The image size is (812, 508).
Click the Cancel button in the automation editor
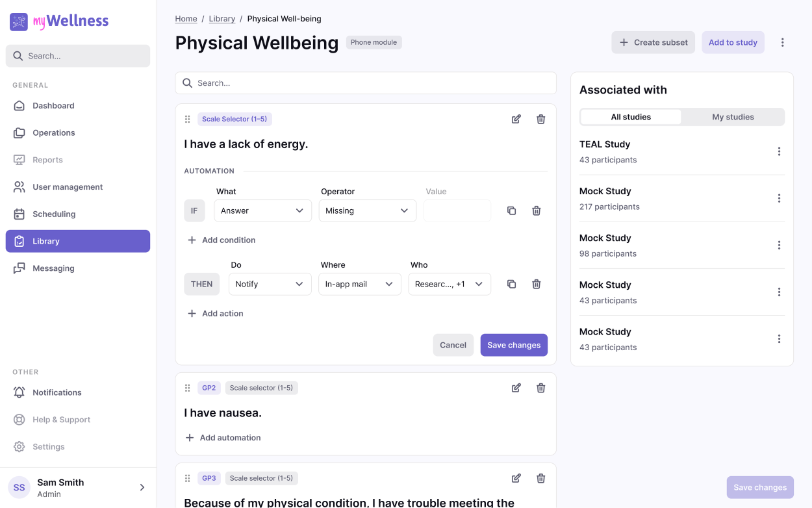(x=453, y=346)
